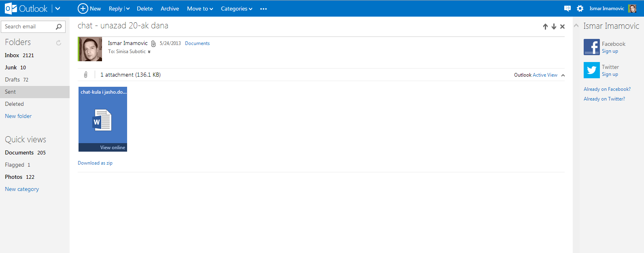Expand the Reply options dropdown arrow

click(x=128, y=9)
